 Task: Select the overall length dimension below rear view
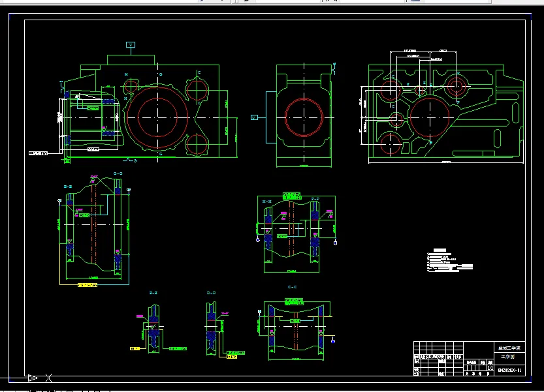(x=446, y=162)
